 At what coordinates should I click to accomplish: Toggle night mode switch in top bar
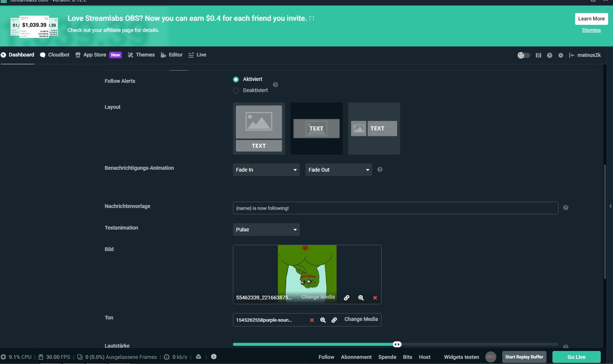[523, 55]
